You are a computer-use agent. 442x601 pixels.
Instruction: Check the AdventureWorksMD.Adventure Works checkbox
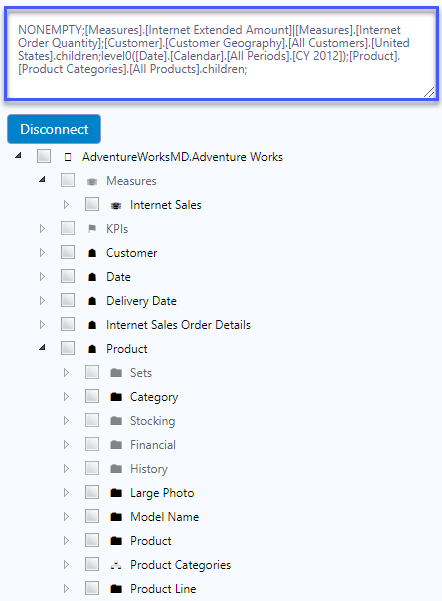click(44, 156)
